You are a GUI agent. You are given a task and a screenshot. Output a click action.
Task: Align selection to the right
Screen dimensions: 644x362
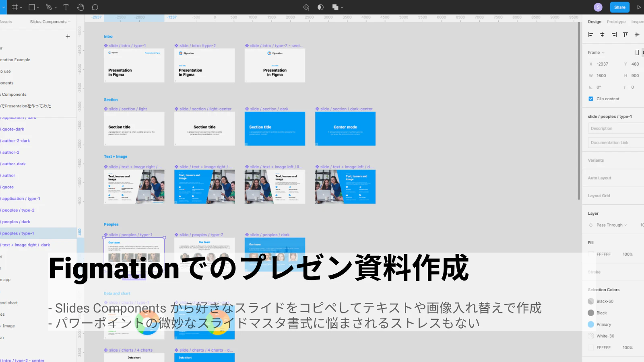(614, 35)
